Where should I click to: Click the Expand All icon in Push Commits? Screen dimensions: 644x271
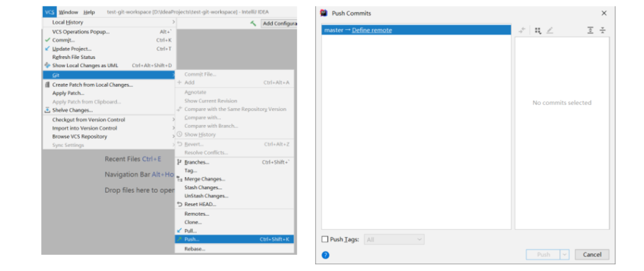click(590, 30)
